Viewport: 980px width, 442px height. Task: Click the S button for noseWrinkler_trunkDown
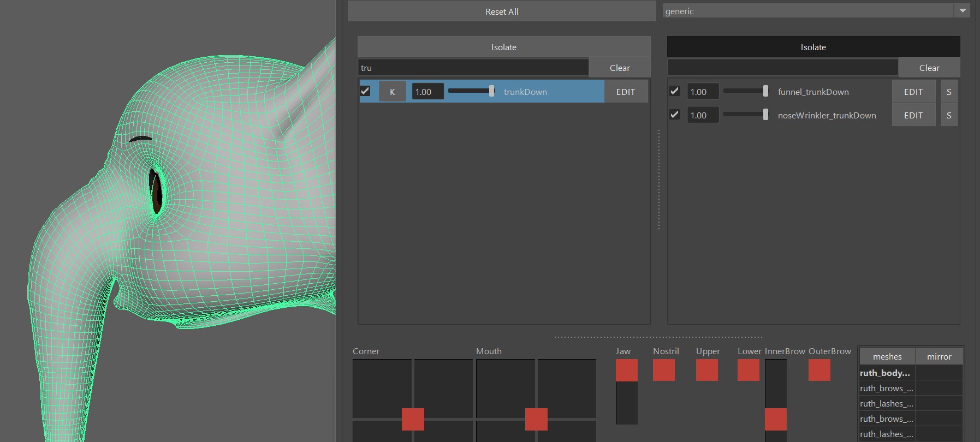tap(949, 115)
